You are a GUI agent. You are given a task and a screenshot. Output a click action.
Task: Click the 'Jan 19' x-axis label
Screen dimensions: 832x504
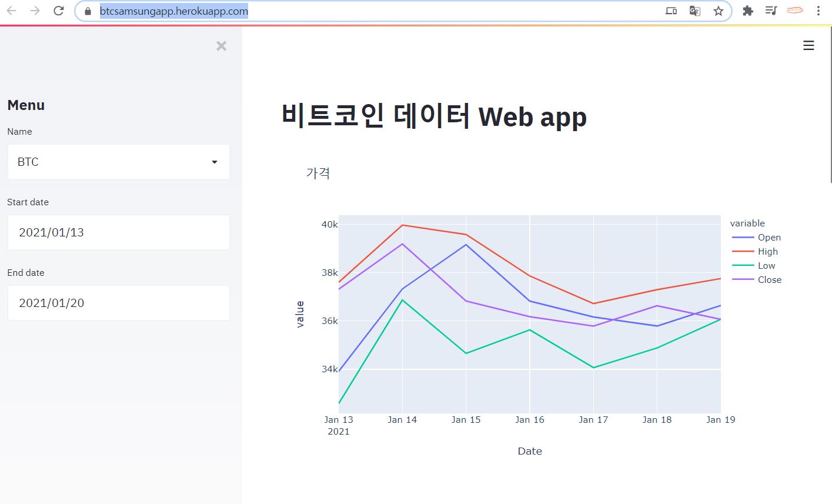(x=721, y=420)
